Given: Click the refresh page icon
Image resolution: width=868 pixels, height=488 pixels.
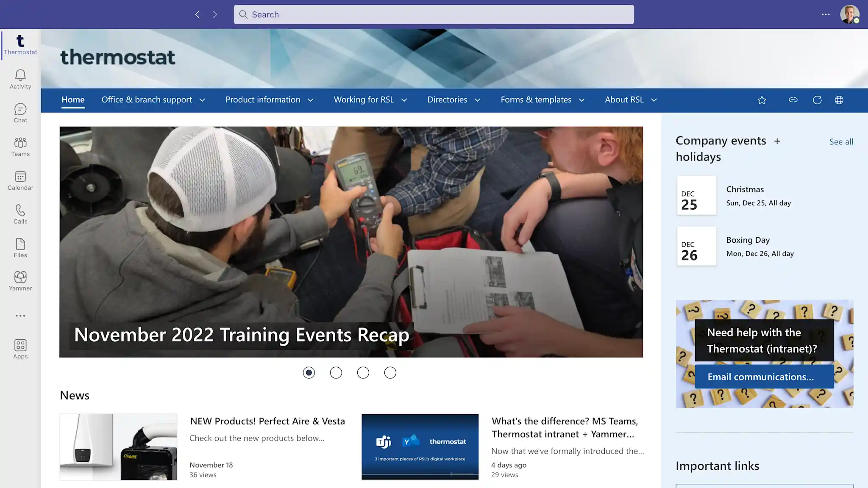Looking at the screenshot, I should click(x=817, y=100).
